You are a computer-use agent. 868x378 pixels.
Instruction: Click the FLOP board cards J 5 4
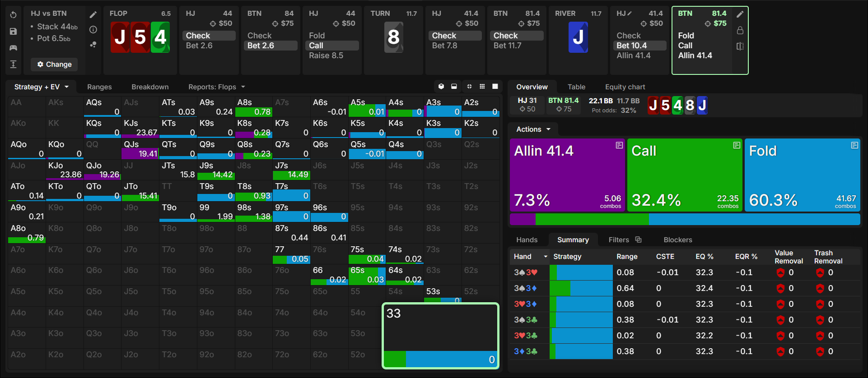(140, 37)
